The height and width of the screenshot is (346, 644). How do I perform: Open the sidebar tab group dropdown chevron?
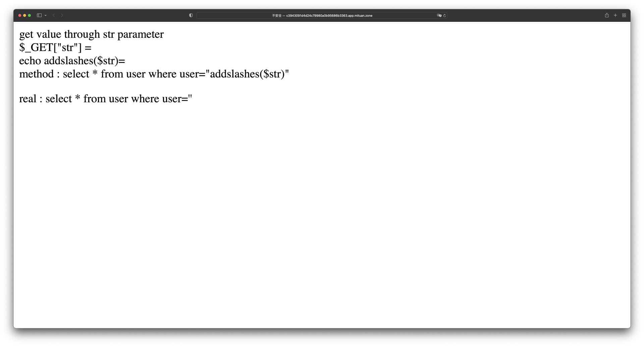(46, 15)
